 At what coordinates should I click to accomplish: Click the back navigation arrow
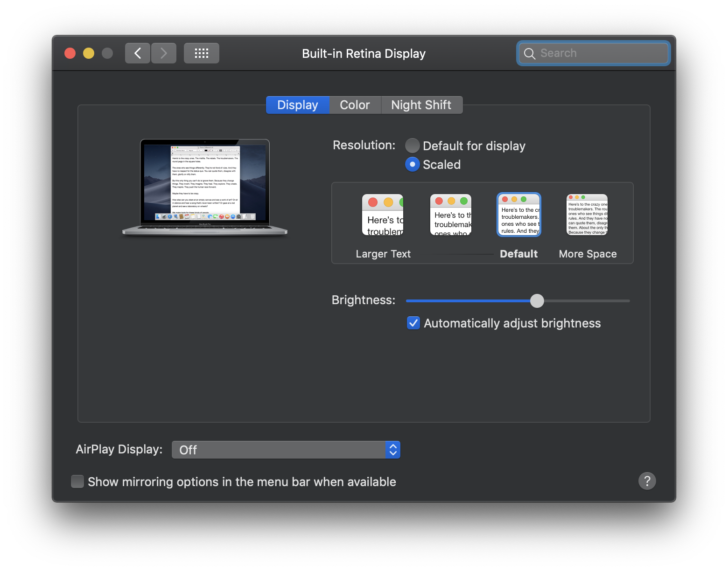pos(137,53)
